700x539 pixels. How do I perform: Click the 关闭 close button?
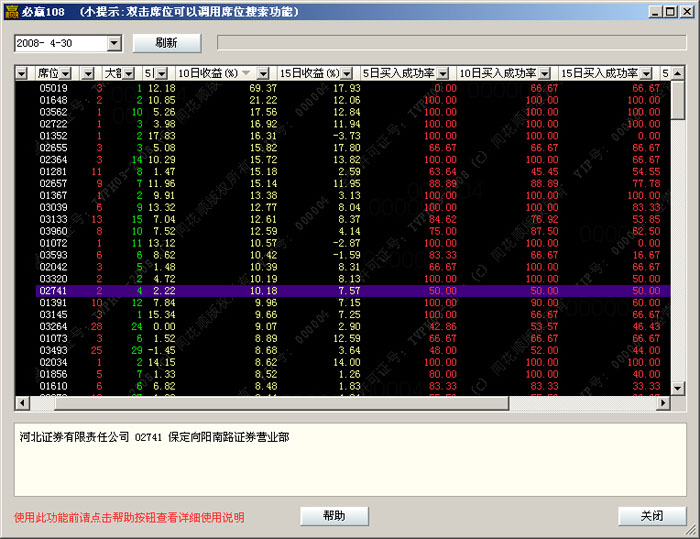click(x=652, y=516)
